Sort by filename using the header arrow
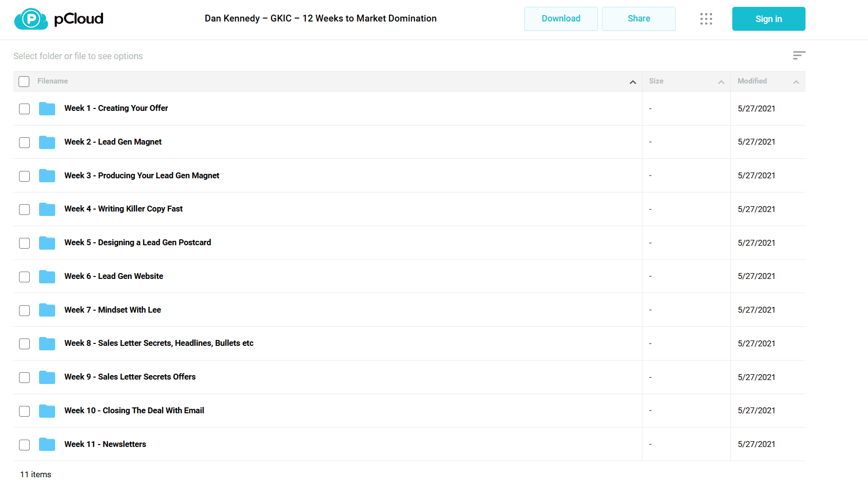Image resolution: width=868 pixels, height=488 pixels. [633, 82]
